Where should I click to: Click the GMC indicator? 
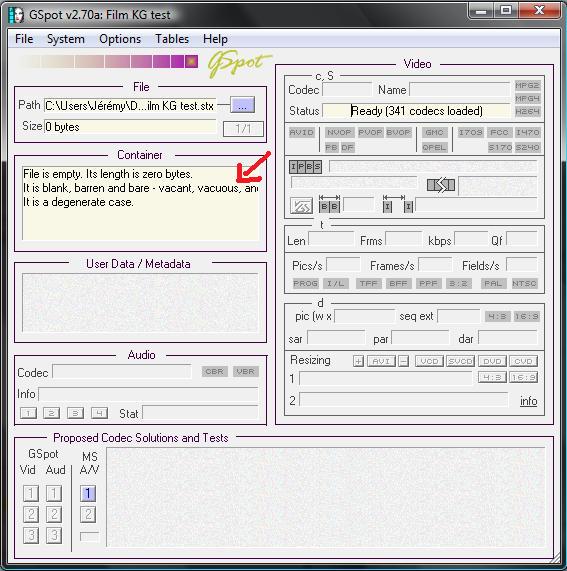point(434,132)
